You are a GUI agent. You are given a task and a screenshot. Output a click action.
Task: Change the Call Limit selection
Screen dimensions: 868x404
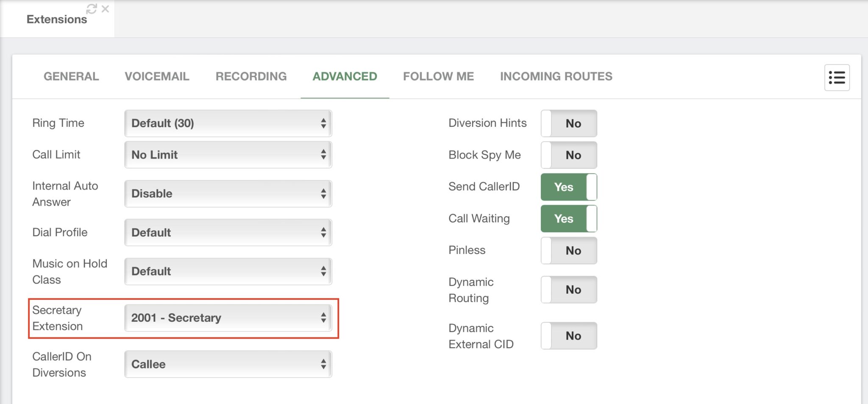228,155
